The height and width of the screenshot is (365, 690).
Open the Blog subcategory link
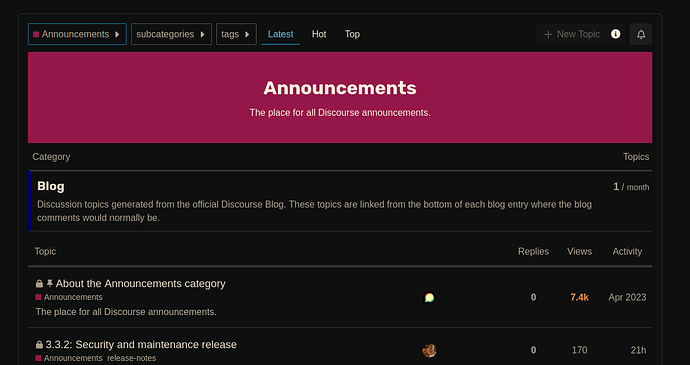pyautogui.click(x=51, y=186)
